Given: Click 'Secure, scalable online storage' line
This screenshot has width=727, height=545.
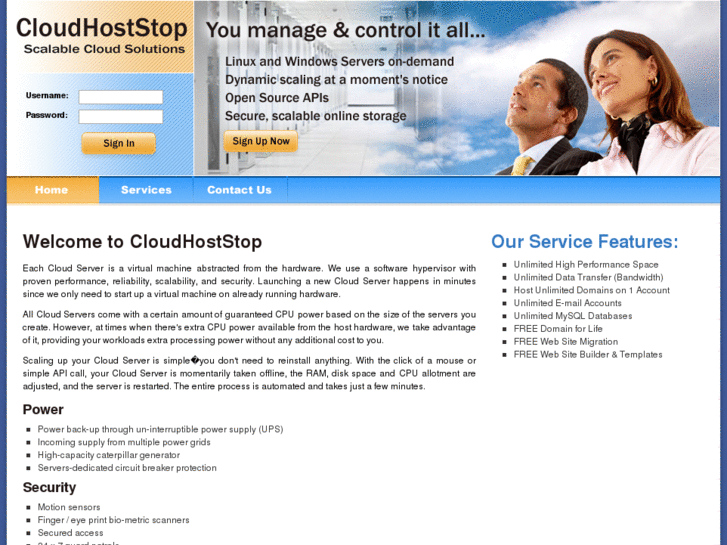Looking at the screenshot, I should click(315, 116).
